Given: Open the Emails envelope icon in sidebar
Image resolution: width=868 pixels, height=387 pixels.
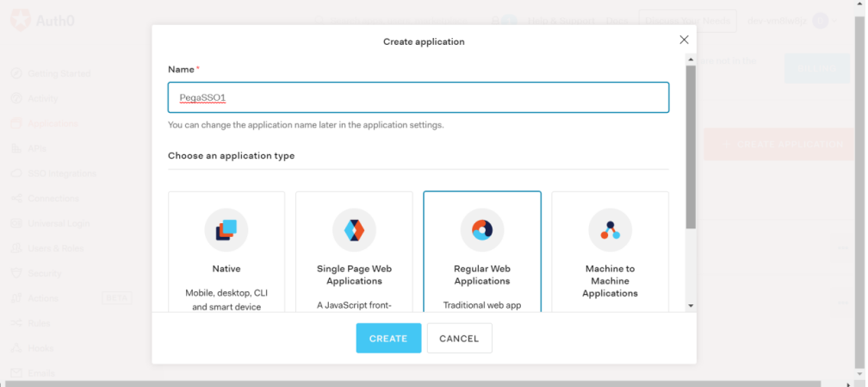Looking at the screenshot, I should pyautogui.click(x=17, y=373).
